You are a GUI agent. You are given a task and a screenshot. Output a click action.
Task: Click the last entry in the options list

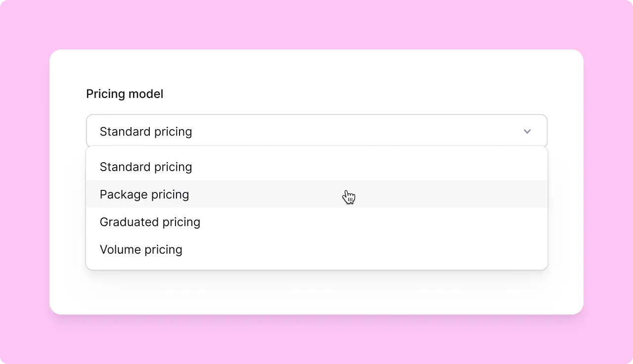[141, 250]
